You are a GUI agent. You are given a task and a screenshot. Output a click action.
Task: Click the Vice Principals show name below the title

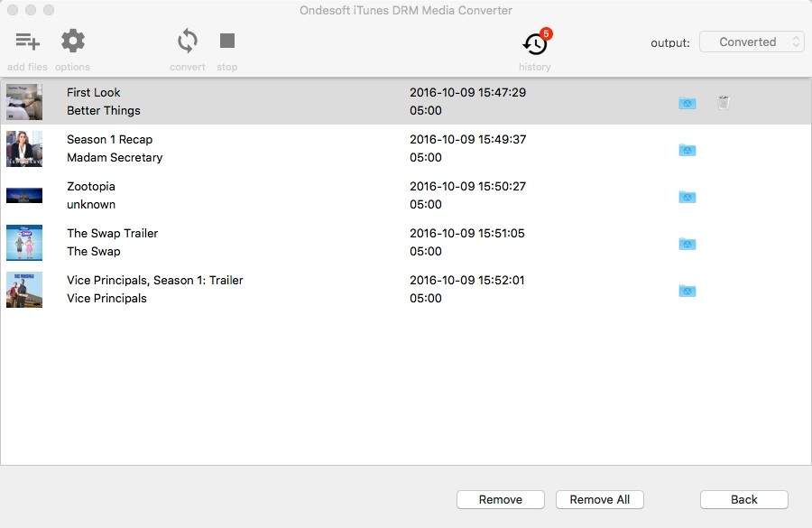pyautogui.click(x=106, y=299)
